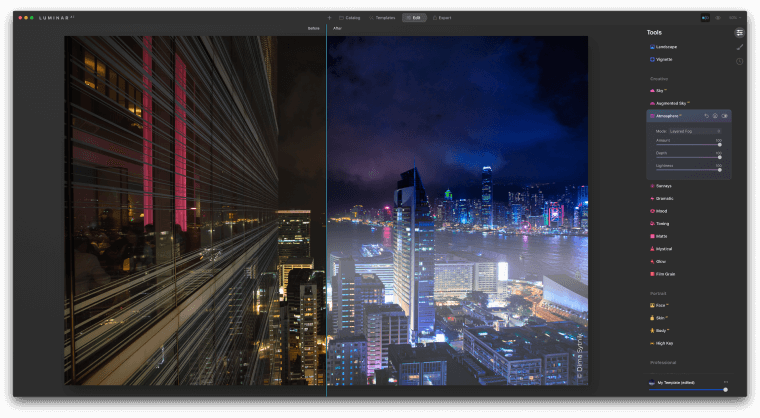Screen dimensions: 760x418
Task: Open the Sunrays tool
Action: [x=664, y=185]
